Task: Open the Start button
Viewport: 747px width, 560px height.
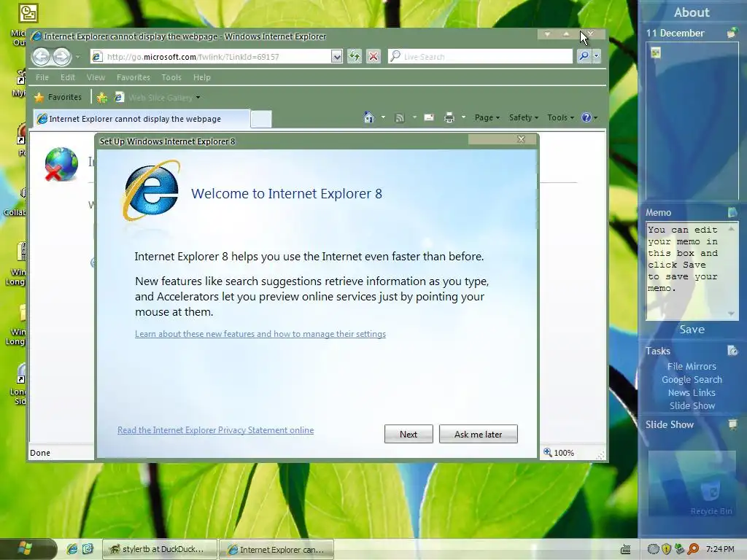Action: [x=27, y=549]
